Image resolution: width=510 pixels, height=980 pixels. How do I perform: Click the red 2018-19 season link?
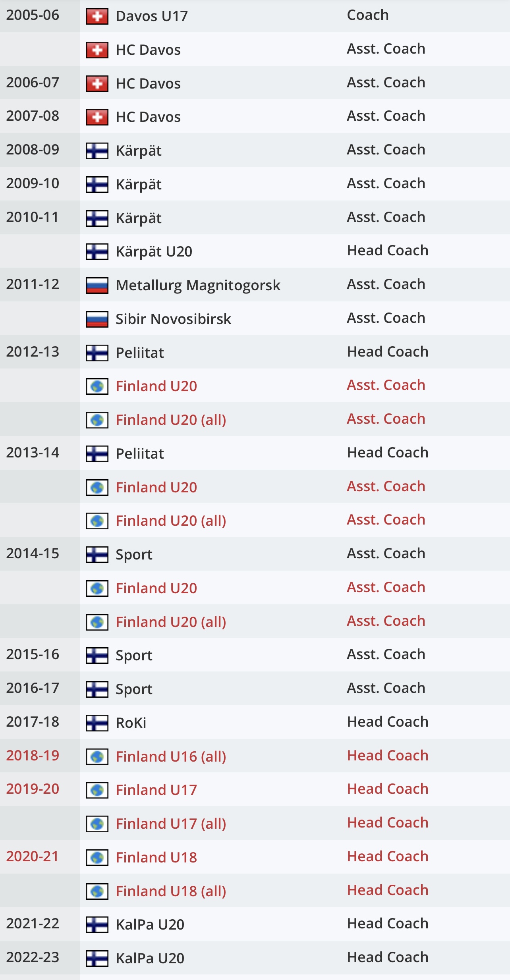click(33, 755)
